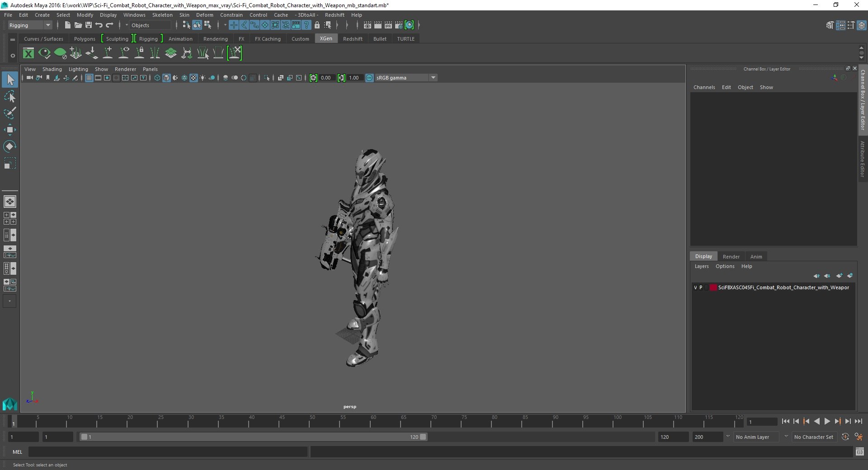Open the viewport Shading menu
The image size is (868, 470).
[52, 69]
